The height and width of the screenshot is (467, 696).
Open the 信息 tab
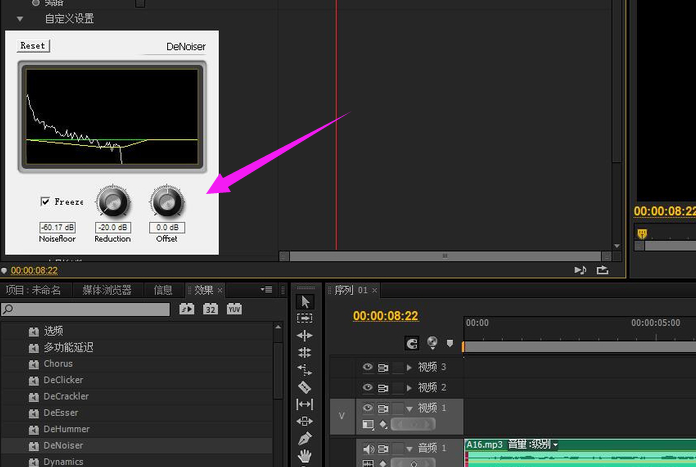(162, 290)
